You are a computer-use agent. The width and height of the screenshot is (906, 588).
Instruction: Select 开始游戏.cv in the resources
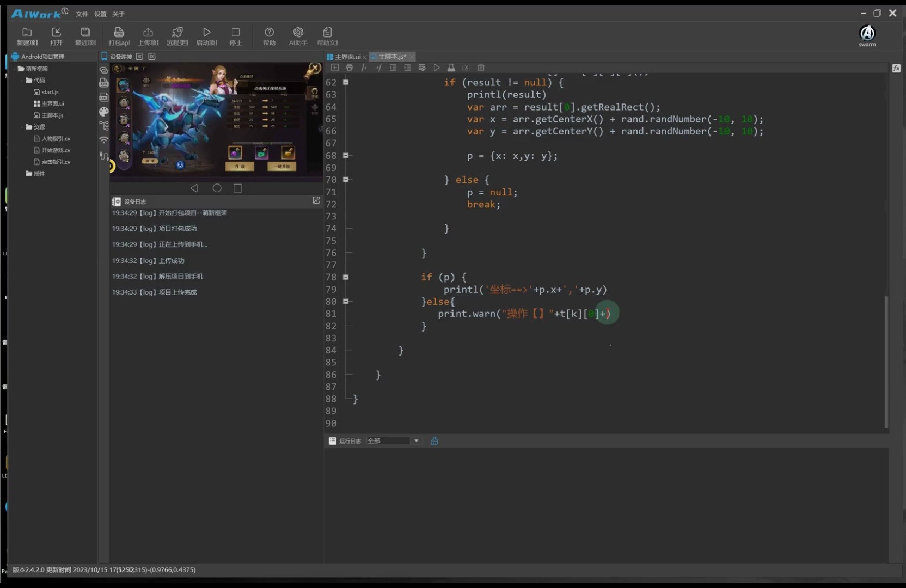[x=52, y=150]
